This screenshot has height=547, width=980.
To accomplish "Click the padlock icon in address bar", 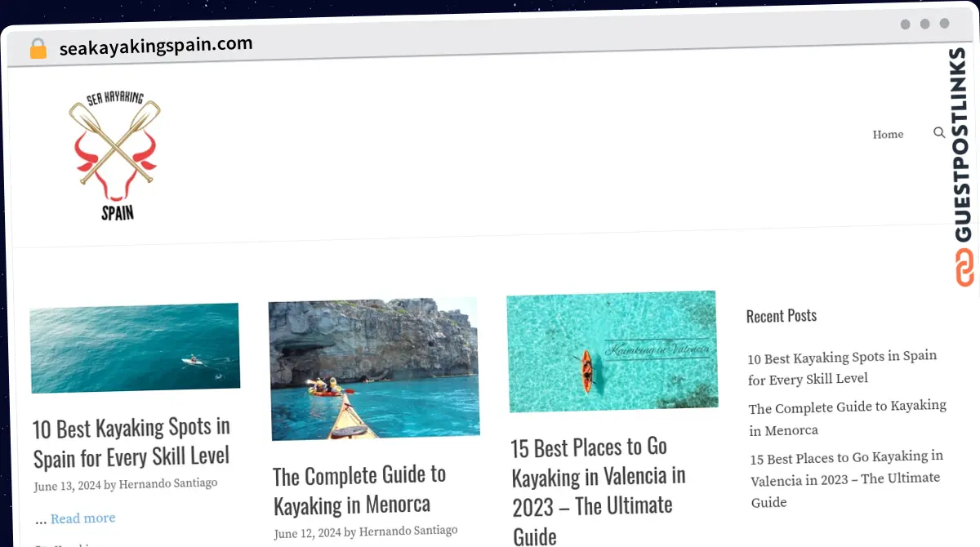I will (38, 49).
